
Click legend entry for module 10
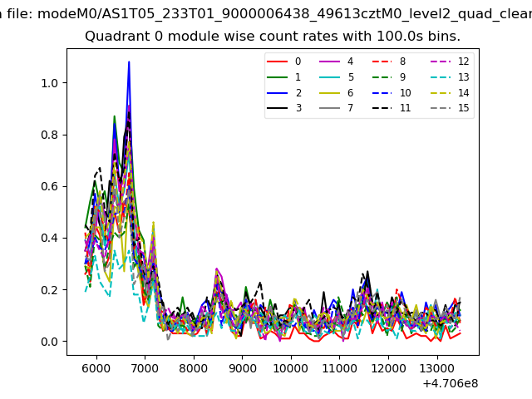[392, 92]
